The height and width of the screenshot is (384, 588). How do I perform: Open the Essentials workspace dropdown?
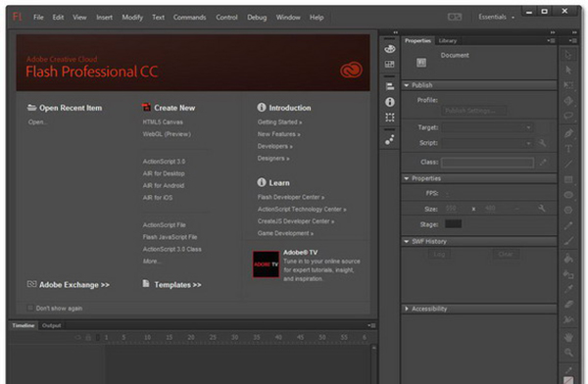[x=496, y=17]
